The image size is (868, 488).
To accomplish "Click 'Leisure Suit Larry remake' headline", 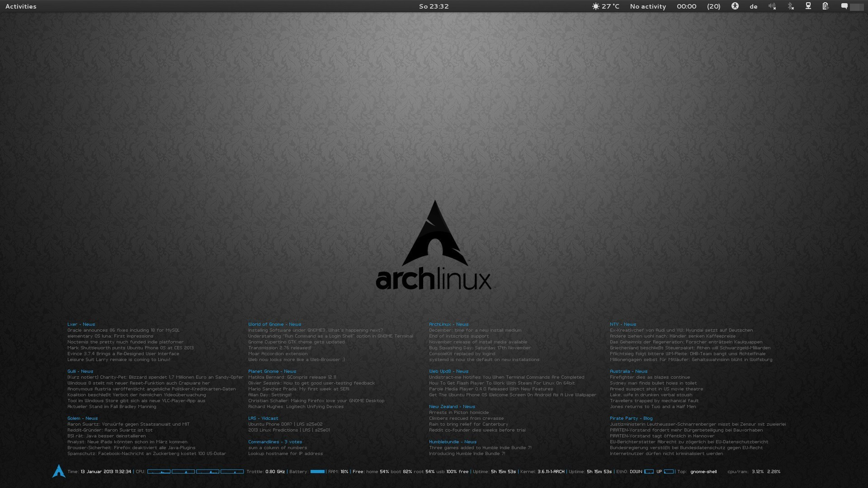I will click(119, 359).
